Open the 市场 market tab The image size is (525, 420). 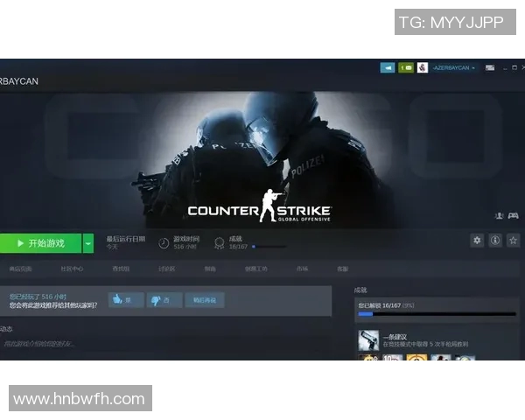click(302, 269)
